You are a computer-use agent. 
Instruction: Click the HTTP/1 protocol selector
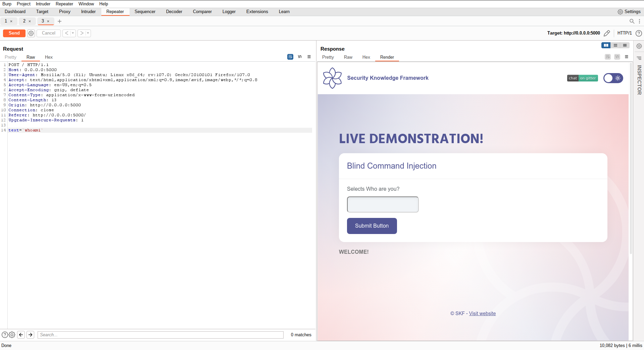(x=625, y=33)
